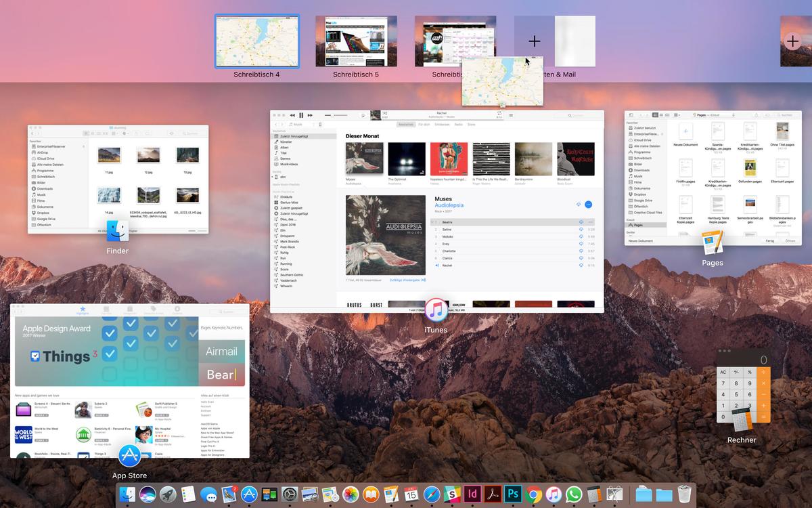Skip to next track in iTunes
The width and height of the screenshot is (812, 508).
310,116
